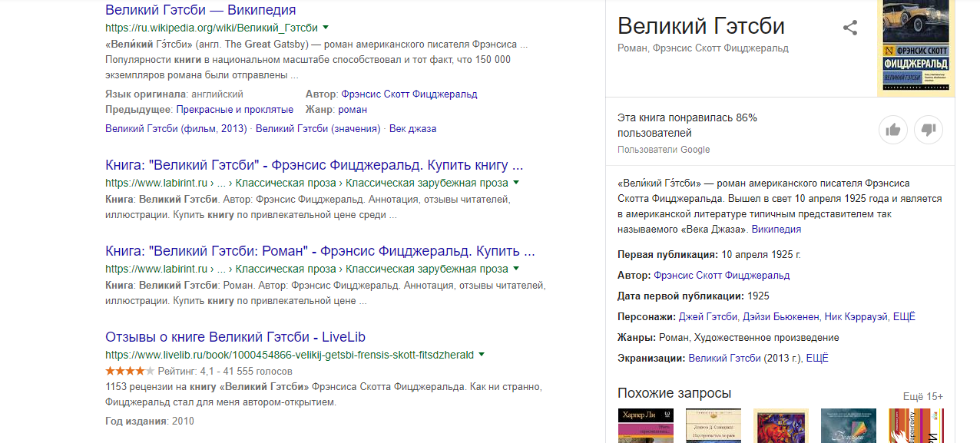Open 'Век джаза' sitelink
Screen dimensions: 980x443
pos(413,128)
